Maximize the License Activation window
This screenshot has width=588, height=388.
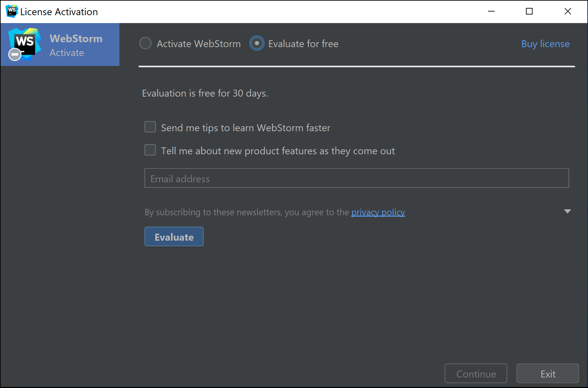point(529,11)
